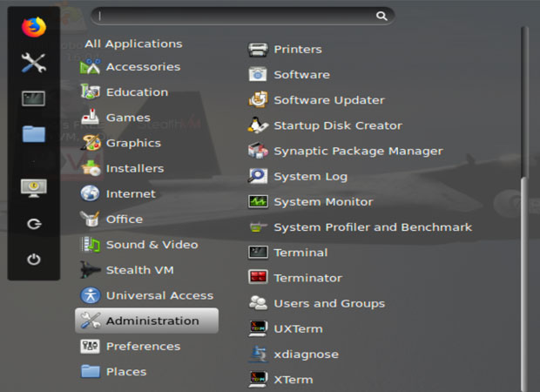
Task: Open Terminal by its label in list
Action: click(x=300, y=253)
